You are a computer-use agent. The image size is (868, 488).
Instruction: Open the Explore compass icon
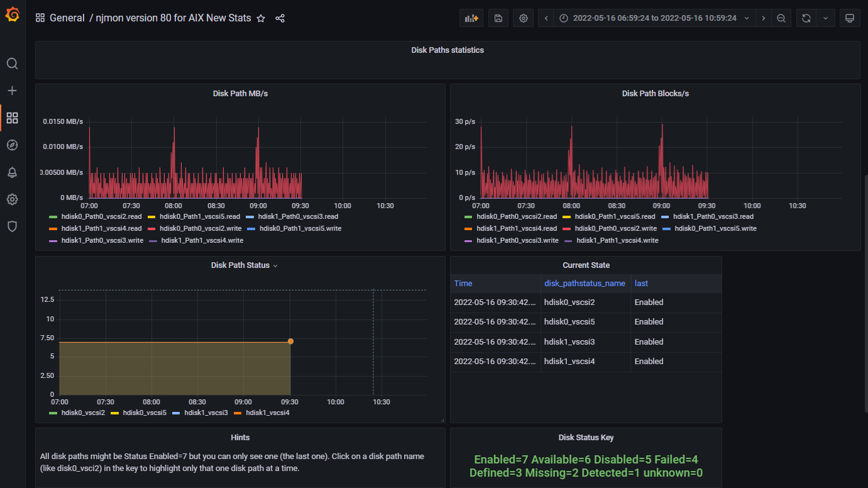click(x=12, y=145)
